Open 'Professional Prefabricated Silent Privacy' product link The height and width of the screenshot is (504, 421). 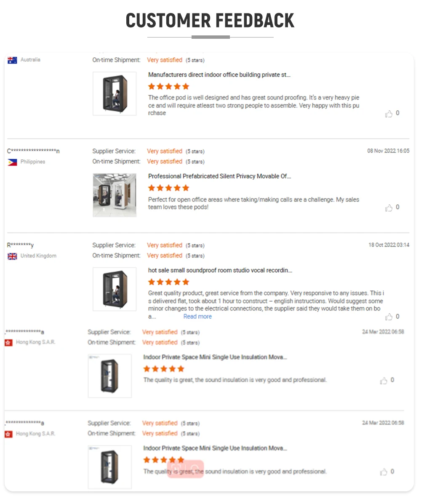219,176
